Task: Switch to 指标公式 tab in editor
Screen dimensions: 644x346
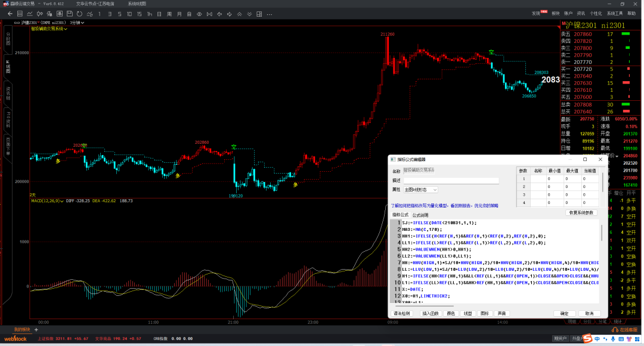Action: tap(400, 215)
